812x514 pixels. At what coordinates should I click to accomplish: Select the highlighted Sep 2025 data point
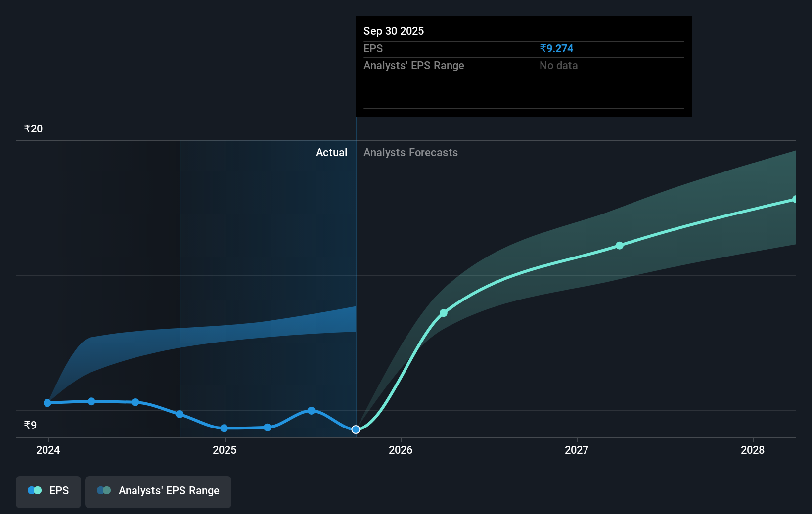pos(355,429)
